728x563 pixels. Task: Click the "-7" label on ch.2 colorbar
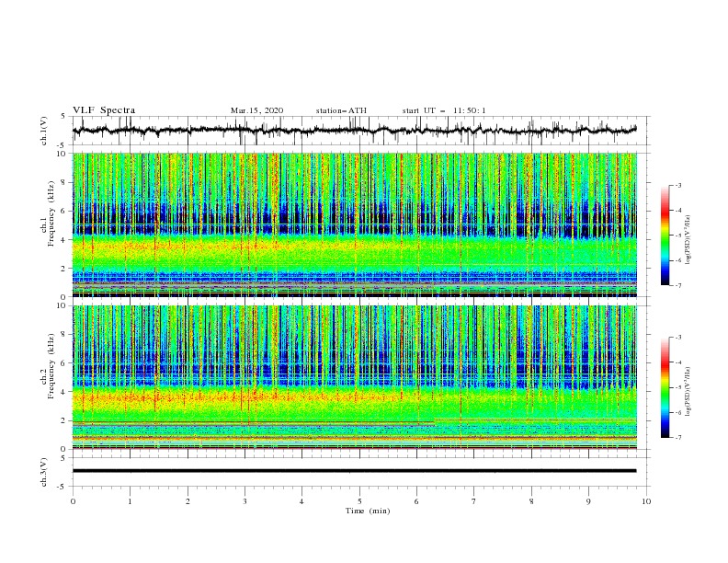[678, 438]
